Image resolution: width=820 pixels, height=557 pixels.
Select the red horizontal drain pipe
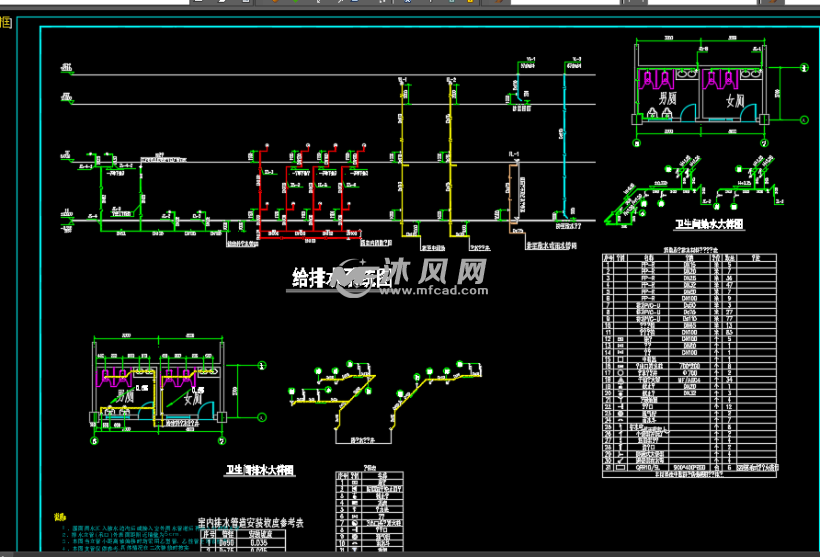(x=310, y=238)
